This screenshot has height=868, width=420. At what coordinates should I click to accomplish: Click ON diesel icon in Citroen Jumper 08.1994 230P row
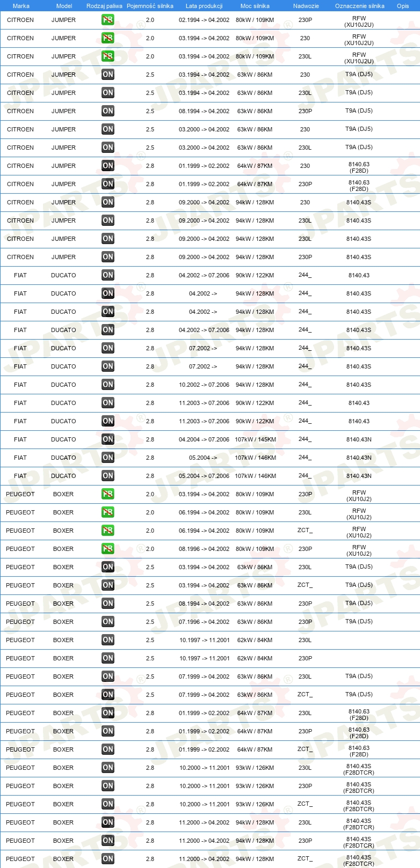[108, 111]
